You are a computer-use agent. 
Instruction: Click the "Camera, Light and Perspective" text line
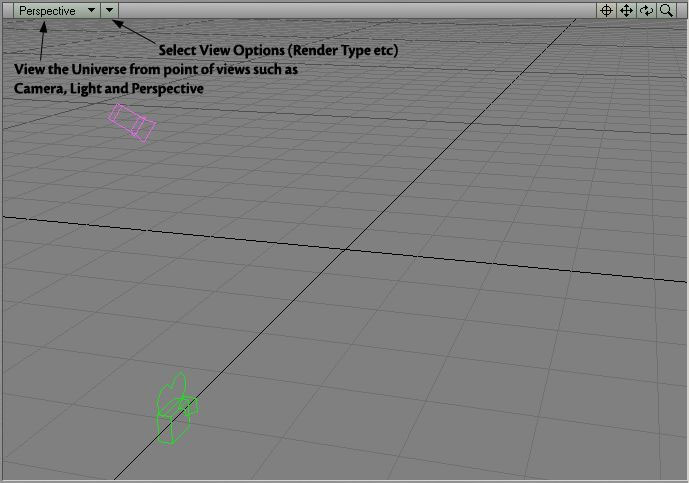click(x=108, y=89)
